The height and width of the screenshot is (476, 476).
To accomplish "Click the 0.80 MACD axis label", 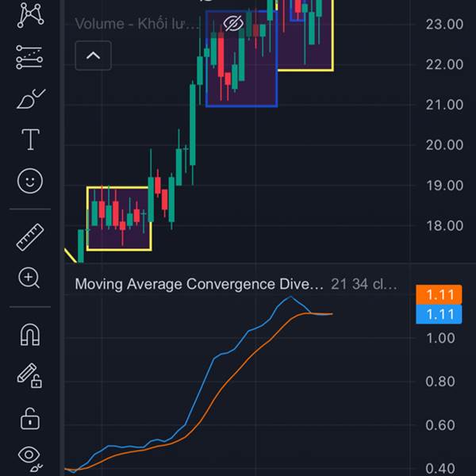I will click(440, 382).
